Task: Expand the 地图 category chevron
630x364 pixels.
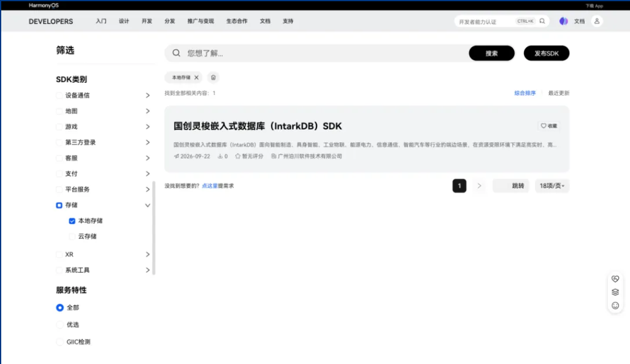Action: point(147,111)
